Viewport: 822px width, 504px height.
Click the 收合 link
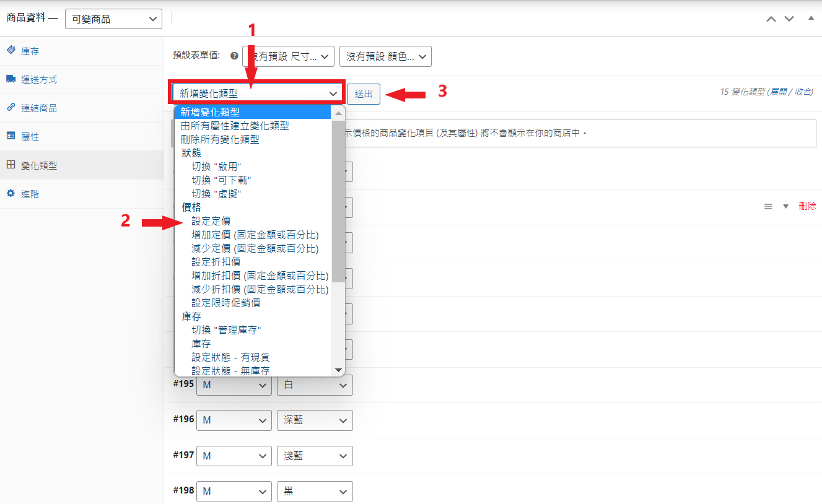(x=803, y=92)
